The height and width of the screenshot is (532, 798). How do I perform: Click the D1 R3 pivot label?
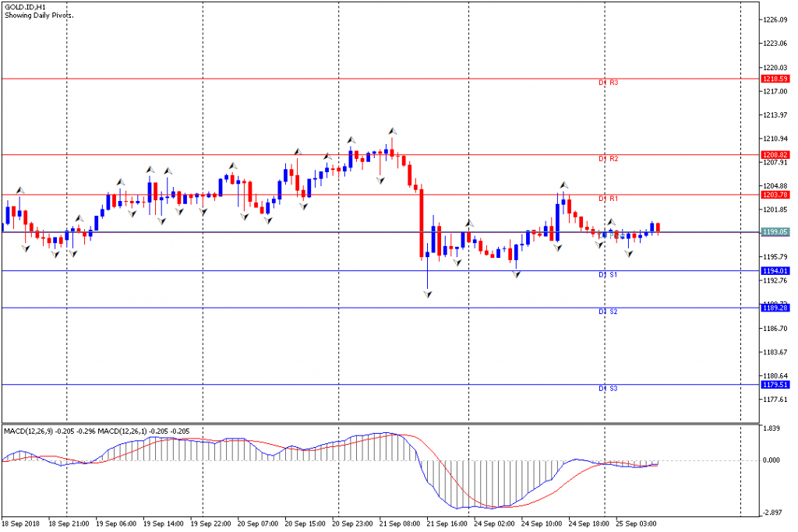coord(608,83)
